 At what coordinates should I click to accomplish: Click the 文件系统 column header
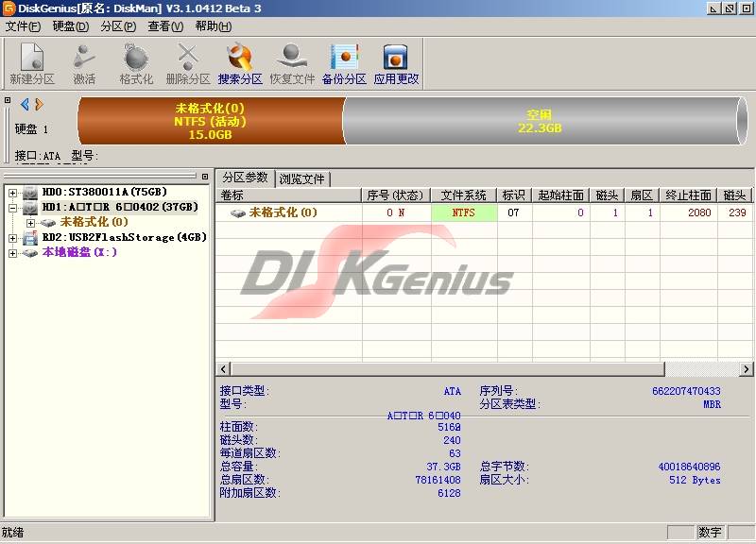[x=464, y=195]
